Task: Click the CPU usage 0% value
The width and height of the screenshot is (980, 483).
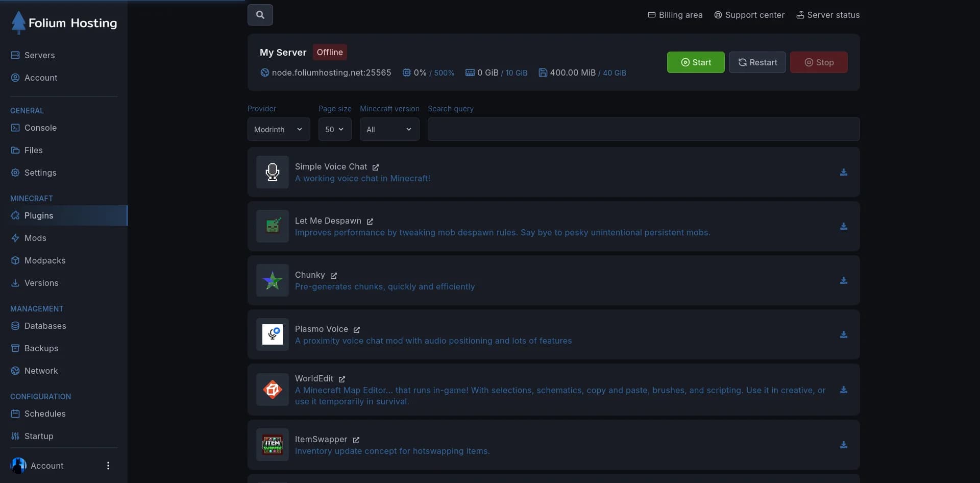Action: [x=420, y=73]
